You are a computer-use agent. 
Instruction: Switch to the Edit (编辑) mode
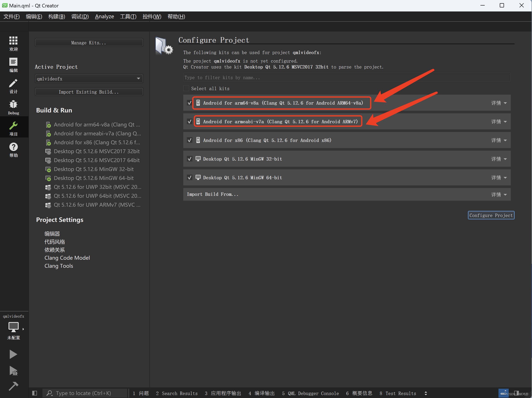click(13, 65)
